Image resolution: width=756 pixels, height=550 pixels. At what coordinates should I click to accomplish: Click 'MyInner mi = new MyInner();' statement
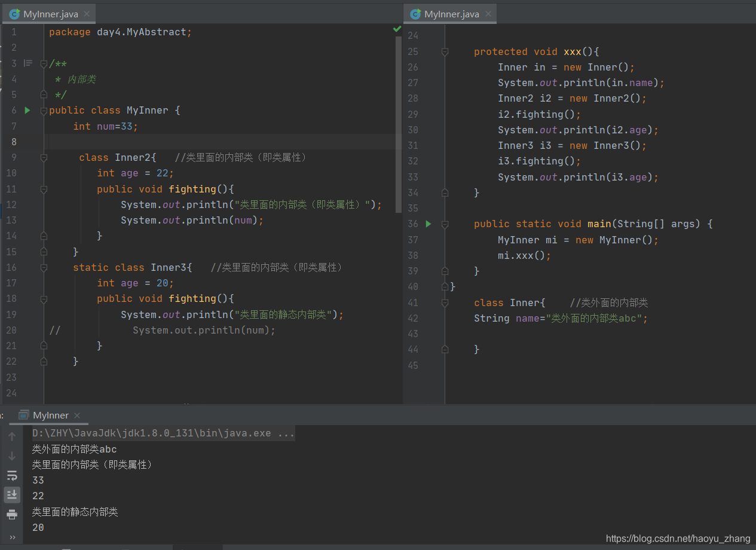[578, 240]
